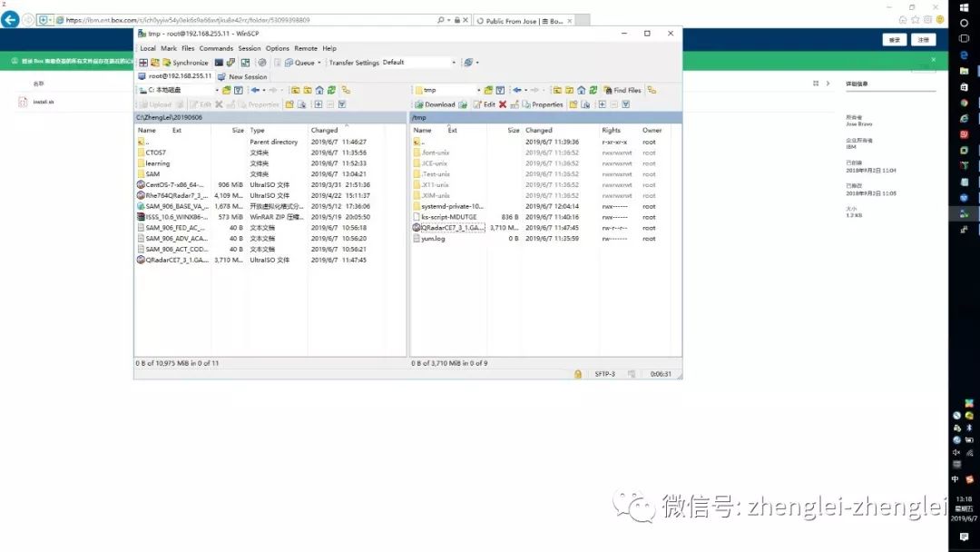This screenshot has width=980, height=552.
Task: Click the remote Edit button
Action: (485, 104)
